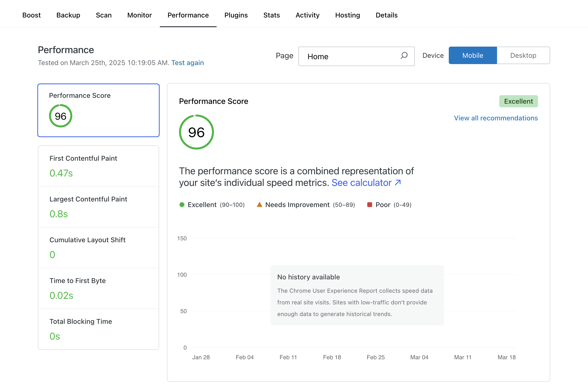The height and width of the screenshot is (384, 588).
Task: Click the search magnifier icon in Page field
Action: point(404,55)
